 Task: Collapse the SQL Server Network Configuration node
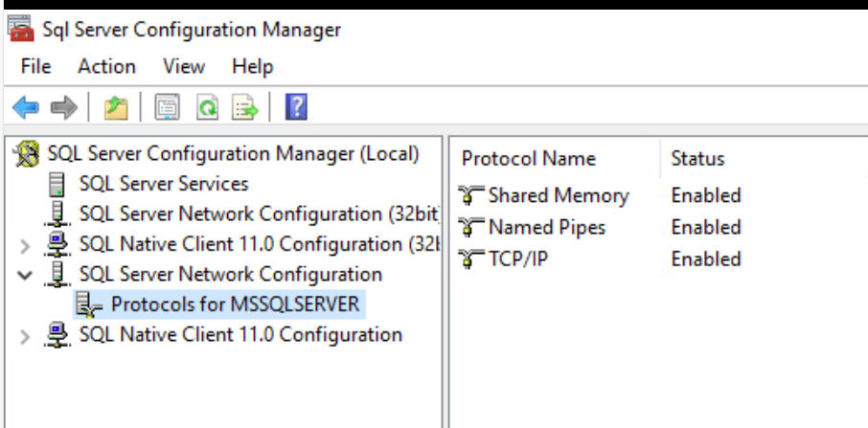pos(25,275)
